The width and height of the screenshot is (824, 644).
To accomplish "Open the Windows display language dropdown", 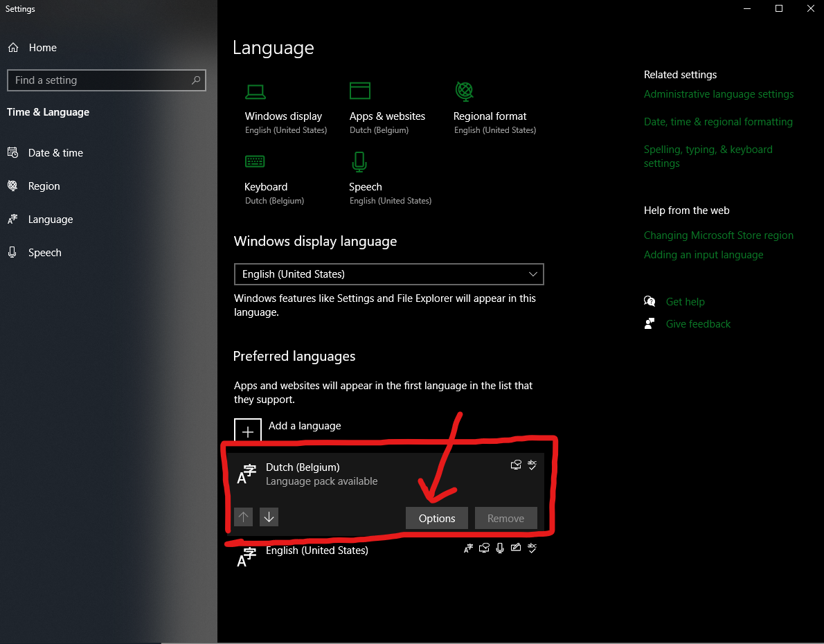I will [388, 274].
